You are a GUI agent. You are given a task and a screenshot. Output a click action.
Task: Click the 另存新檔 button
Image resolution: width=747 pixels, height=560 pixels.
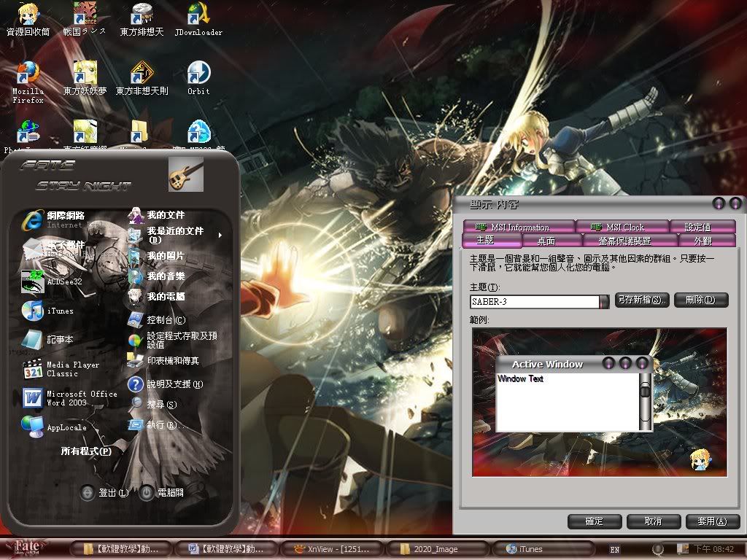(x=642, y=300)
